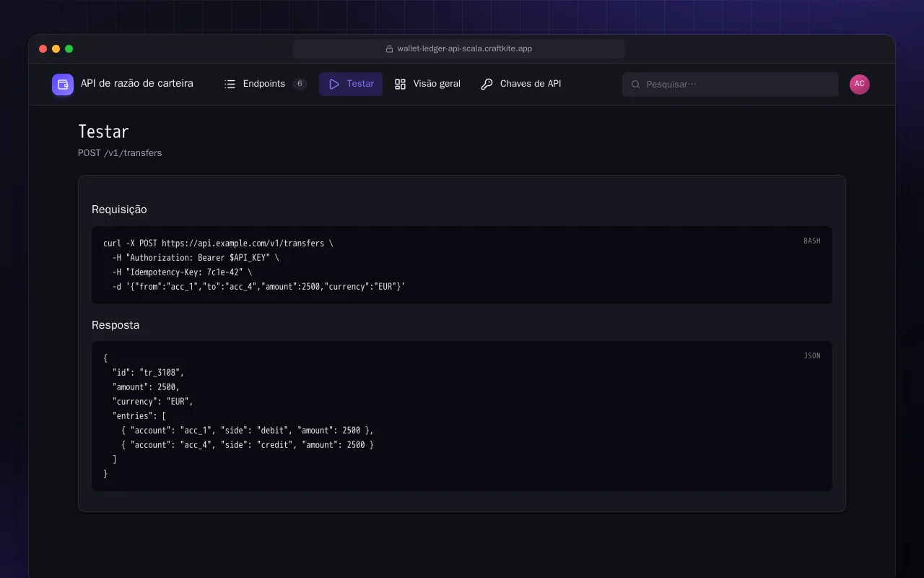Image resolution: width=924 pixels, height=578 pixels.
Task: Click the lock icon in address bar
Action: click(390, 49)
